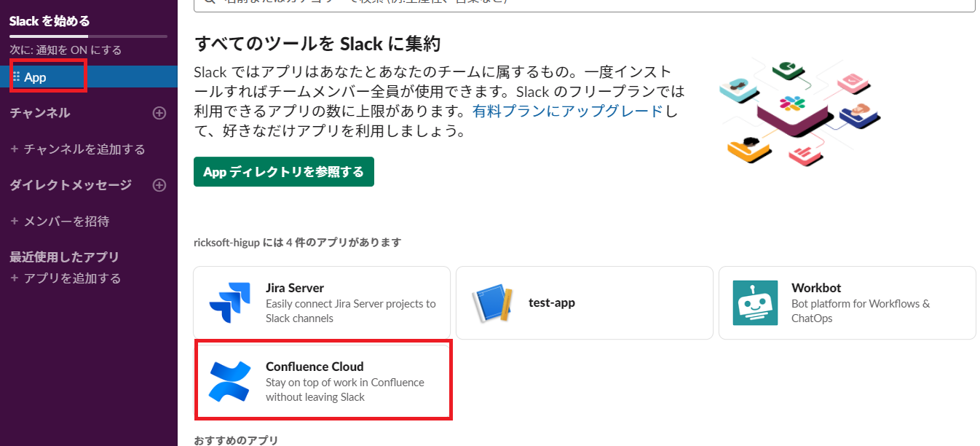Open the 有料プランにアップグレード link

pyautogui.click(x=568, y=111)
